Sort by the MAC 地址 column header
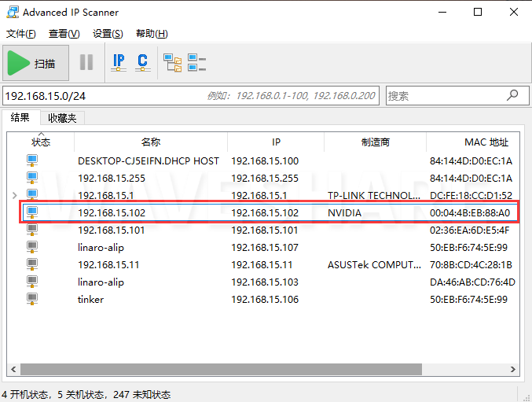The image size is (532, 402). [473, 142]
